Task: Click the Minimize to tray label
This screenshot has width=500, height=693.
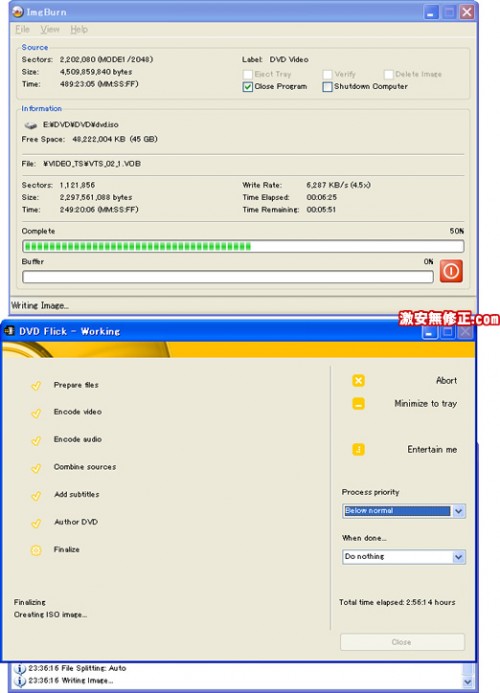Action: (x=426, y=404)
